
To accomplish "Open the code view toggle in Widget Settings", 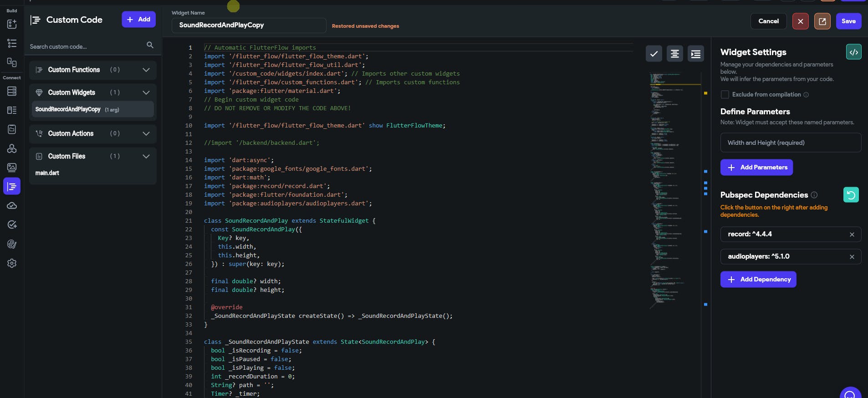I will pyautogui.click(x=853, y=52).
